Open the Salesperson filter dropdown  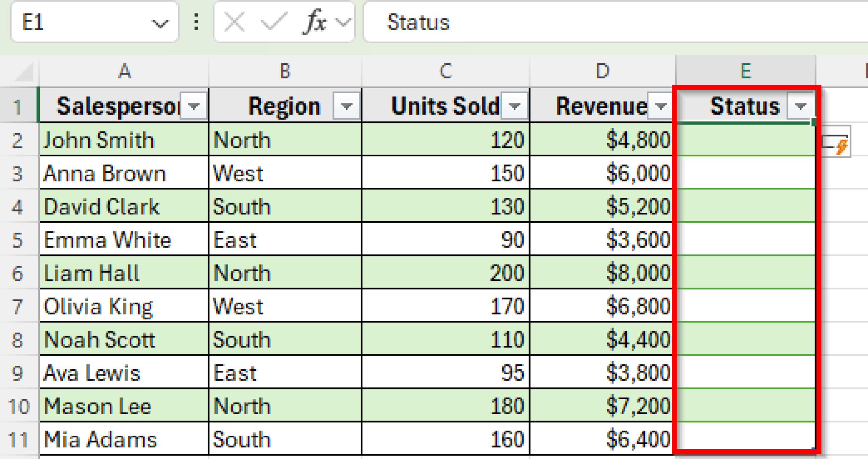point(194,106)
